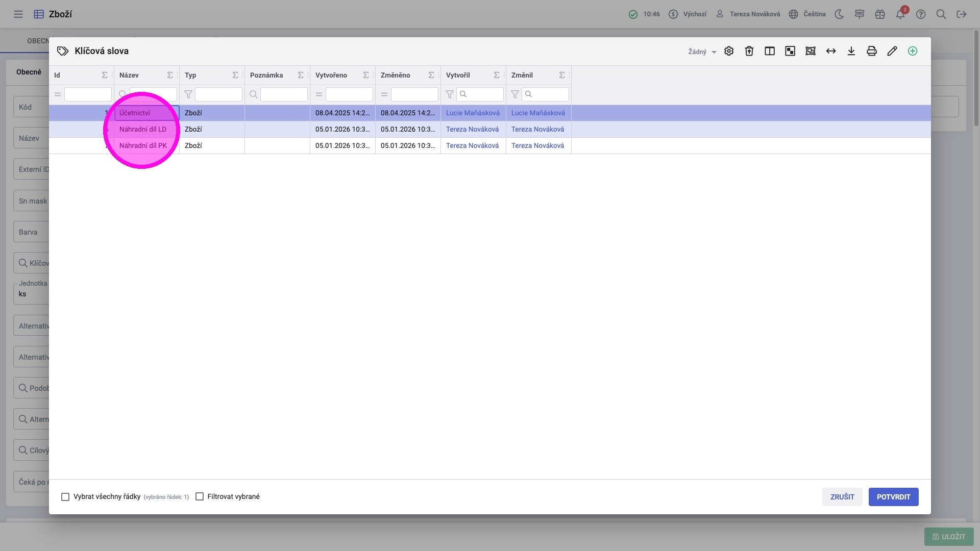Screen dimensions: 980x551
Task: Open the hamburger main menu
Action: (x=18, y=14)
